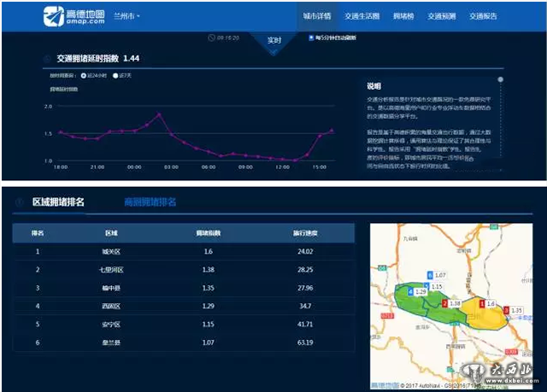Image resolution: width=547 pixels, height=392 pixels.
Task: Click the 城关区 row in ranking table
Action: 183,252
